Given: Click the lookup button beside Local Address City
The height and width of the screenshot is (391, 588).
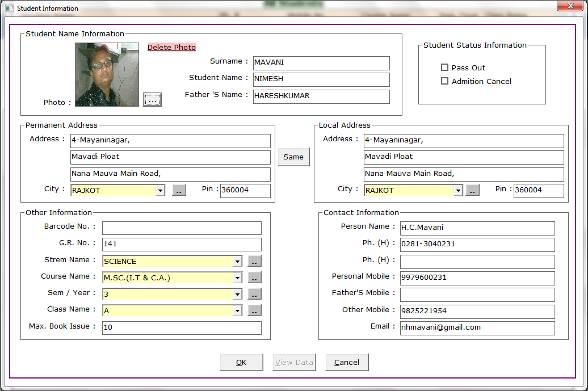Looking at the screenshot, I should click(472, 190).
